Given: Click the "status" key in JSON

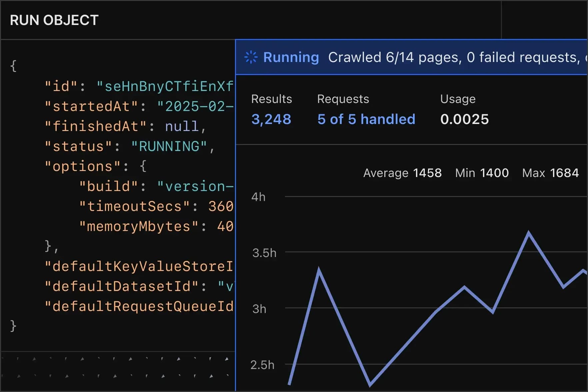Looking at the screenshot, I should click(x=78, y=147).
